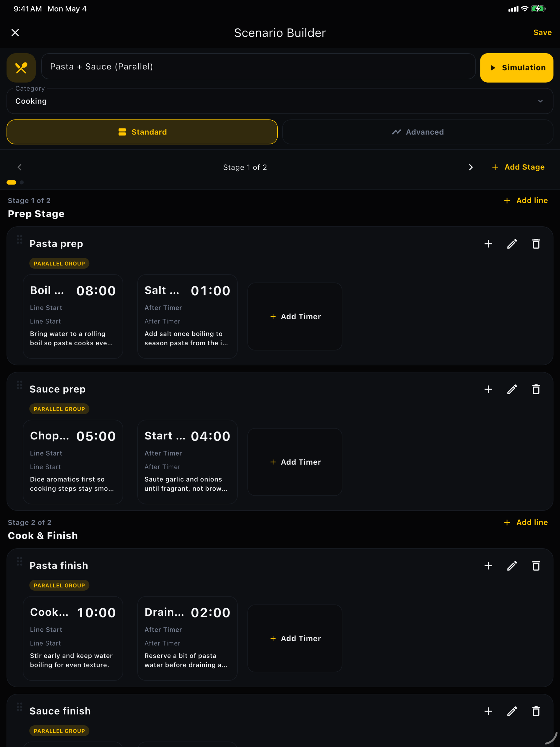Tap the fork and spoon scenario icon

(21, 68)
